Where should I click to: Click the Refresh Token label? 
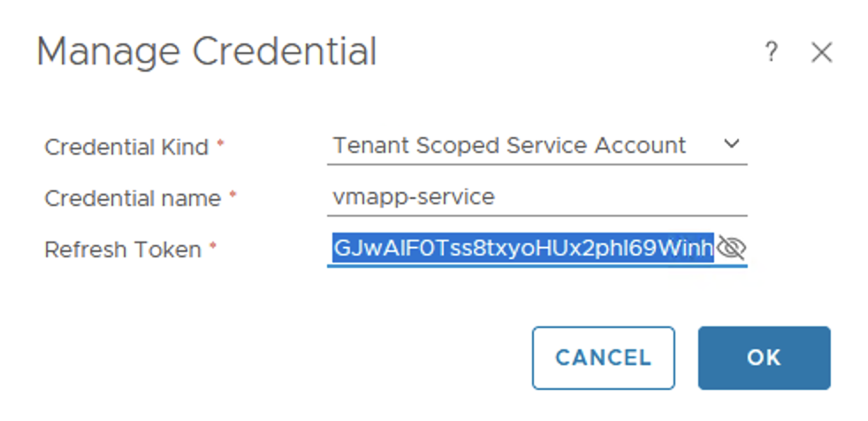click(123, 250)
